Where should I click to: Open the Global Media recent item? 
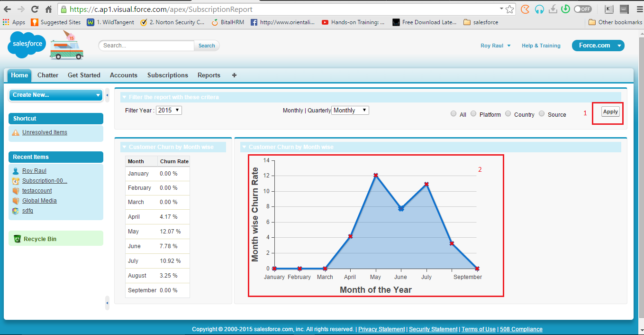pos(39,201)
